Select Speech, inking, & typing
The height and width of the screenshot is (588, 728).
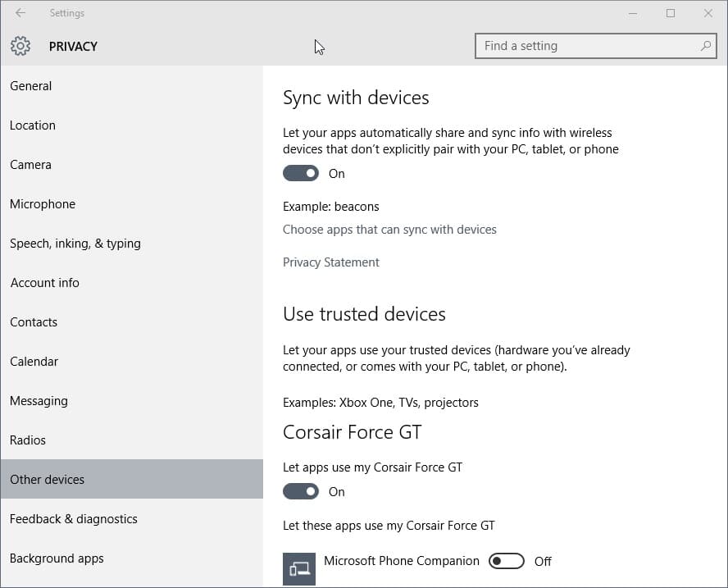(x=75, y=244)
